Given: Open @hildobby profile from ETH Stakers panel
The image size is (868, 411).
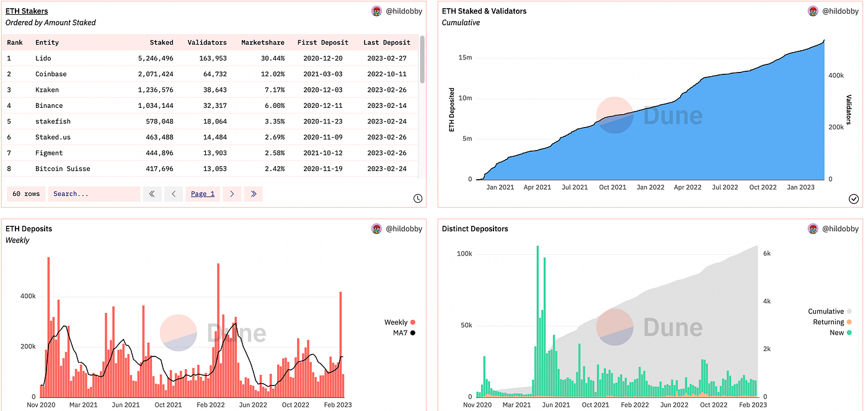Looking at the screenshot, I should [x=404, y=11].
